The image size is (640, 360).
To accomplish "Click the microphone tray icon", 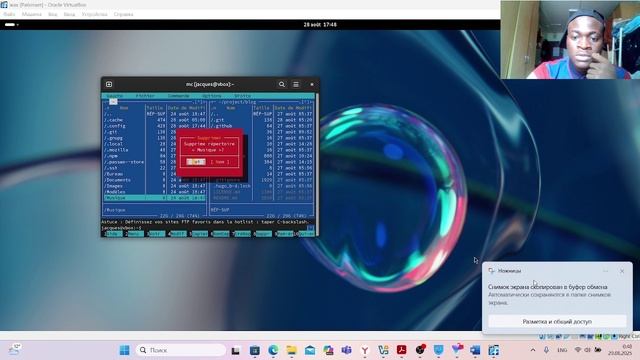I will coord(547,350).
